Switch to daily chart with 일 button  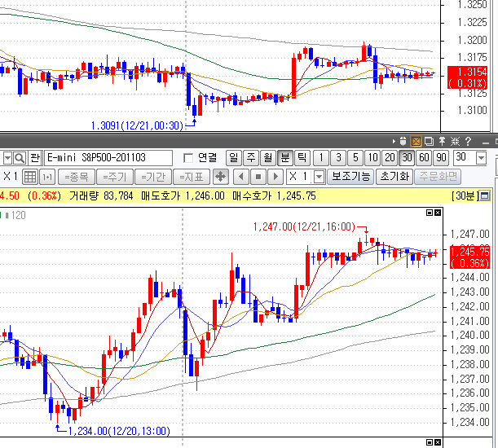coord(233,157)
